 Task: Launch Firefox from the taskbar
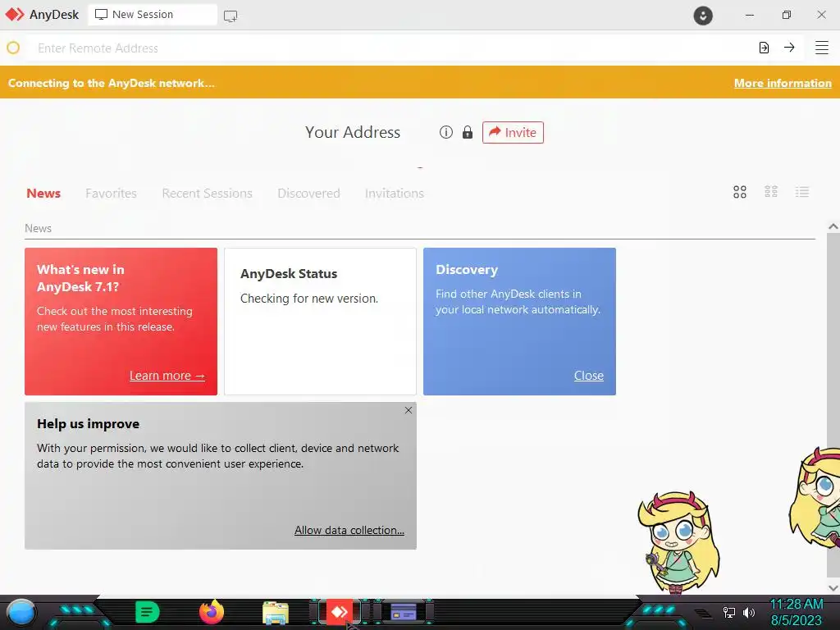point(212,612)
